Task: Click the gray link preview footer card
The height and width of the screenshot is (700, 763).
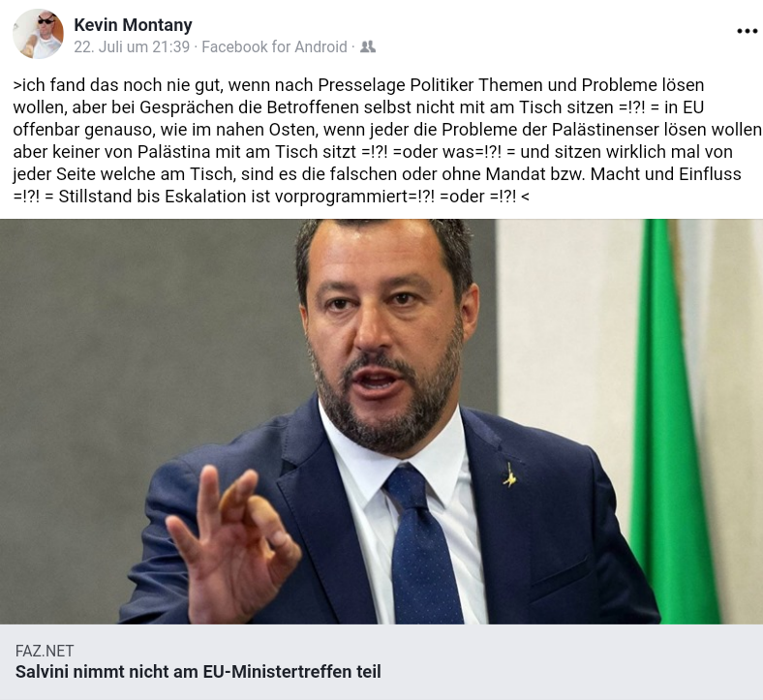Action: (381, 662)
